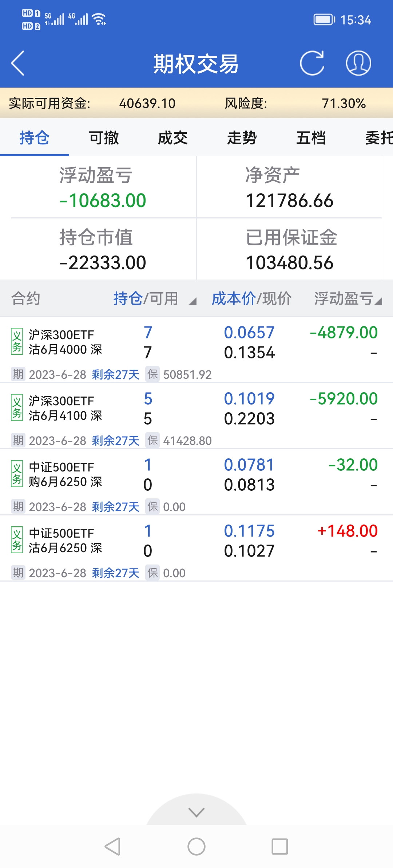
Task: Sort by 浮动盈亏 column arrow
Action: [x=378, y=301]
